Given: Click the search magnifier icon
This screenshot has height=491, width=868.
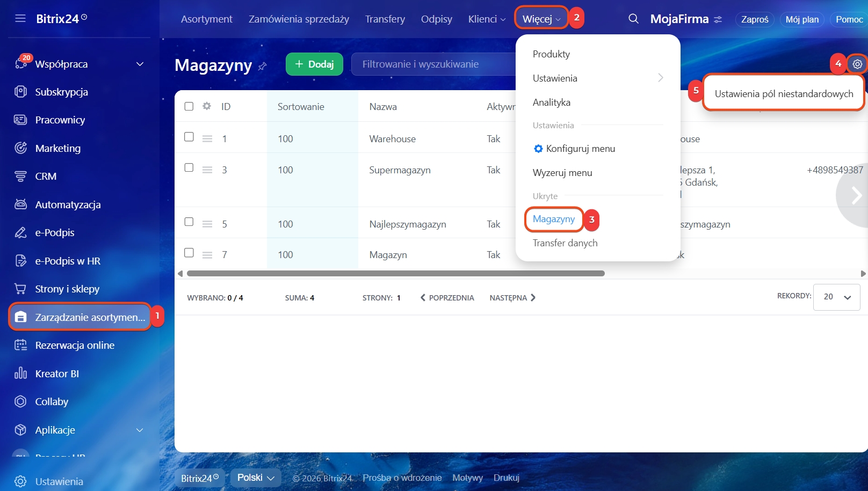Looking at the screenshot, I should click(633, 19).
